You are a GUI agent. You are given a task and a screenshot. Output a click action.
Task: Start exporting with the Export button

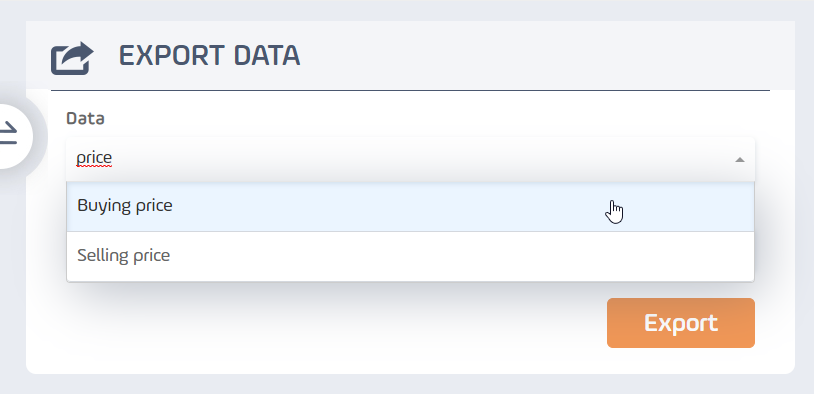click(x=681, y=323)
